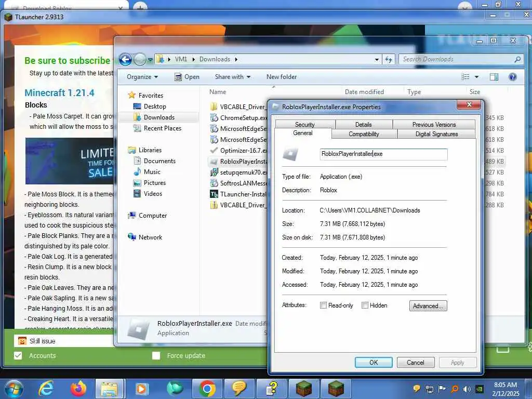Open yellow chat bubble messenger taskbar icon

pos(239,389)
